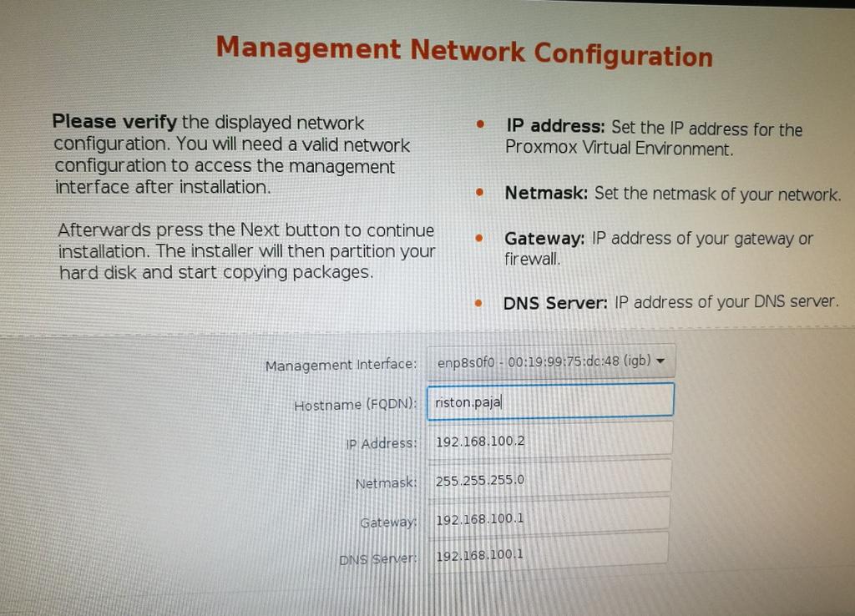The image size is (855, 616).
Task: Click 'Proxmox Virtual Environment.' text
Action: point(620,148)
